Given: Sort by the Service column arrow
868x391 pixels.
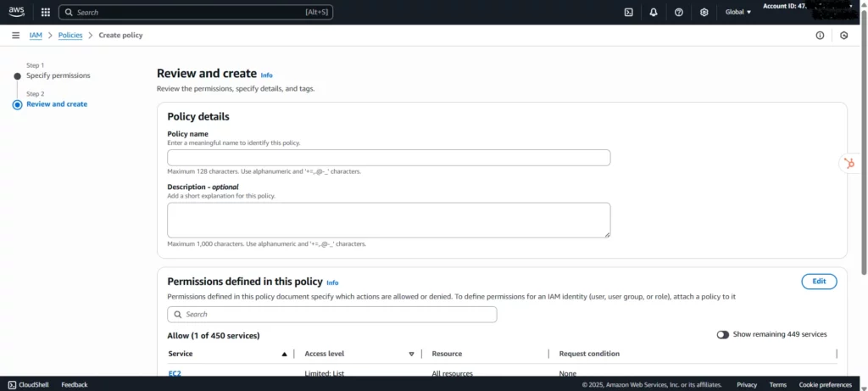Looking at the screenshot, I should [284, 354].
